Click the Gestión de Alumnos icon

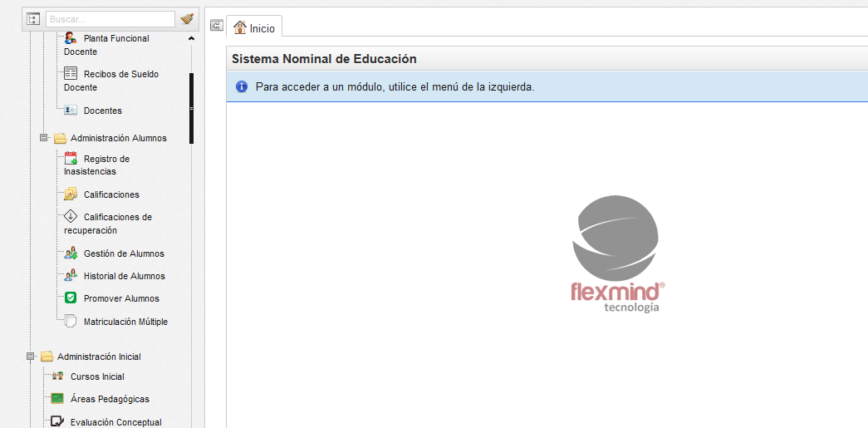pyautogui.click(x=71, y=253)
